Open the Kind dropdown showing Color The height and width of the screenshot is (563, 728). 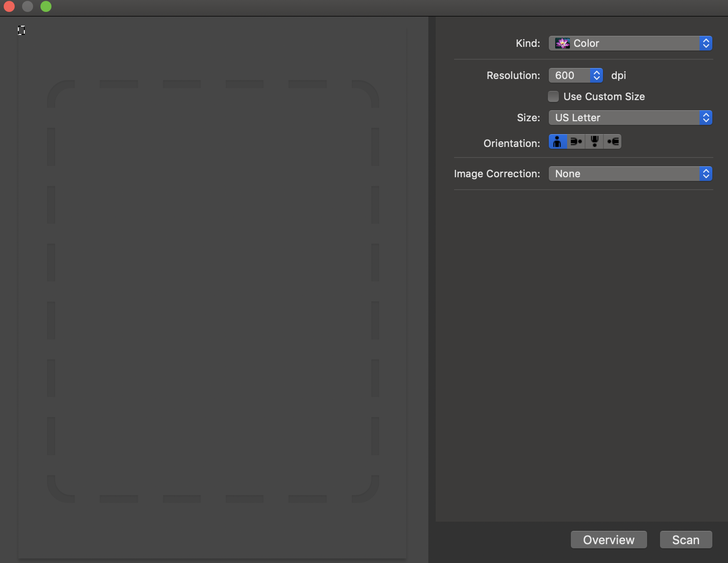(630, 43)
